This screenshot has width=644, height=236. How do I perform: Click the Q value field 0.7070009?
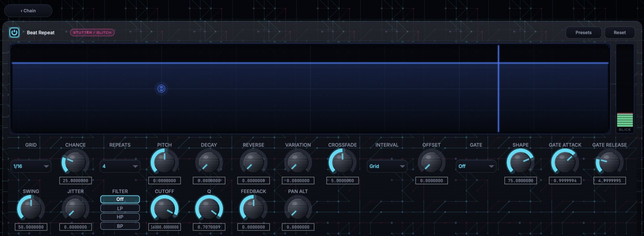209,227
